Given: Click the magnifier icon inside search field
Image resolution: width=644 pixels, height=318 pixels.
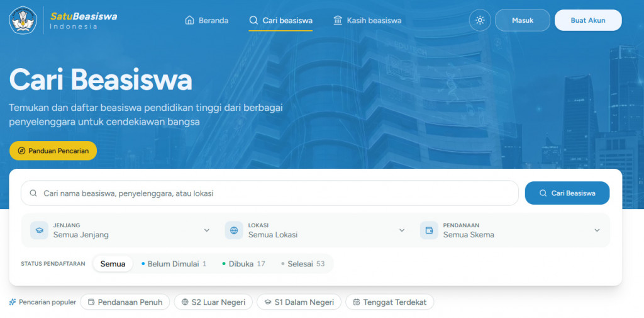Looking at the screenshot, I should [34, 193].
